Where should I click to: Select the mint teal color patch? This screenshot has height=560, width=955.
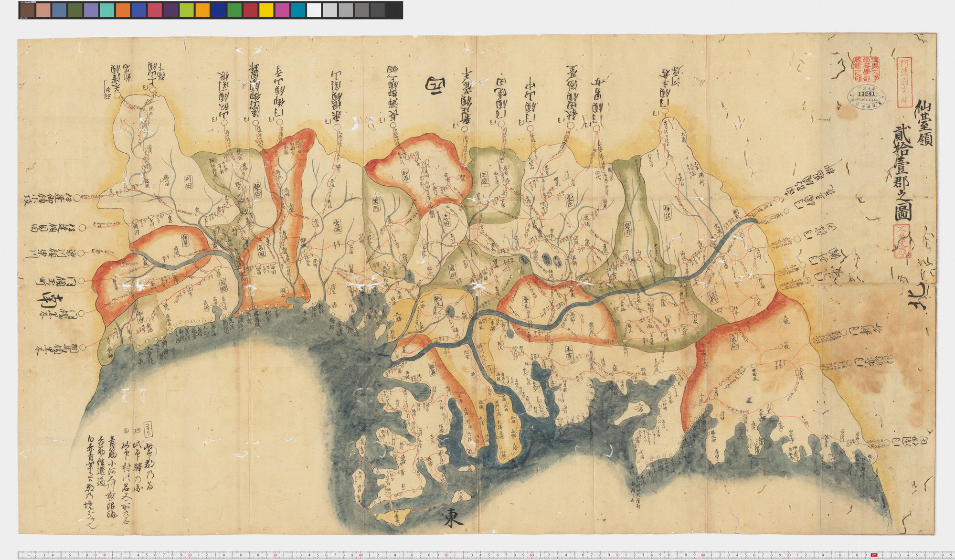point(107,10)
